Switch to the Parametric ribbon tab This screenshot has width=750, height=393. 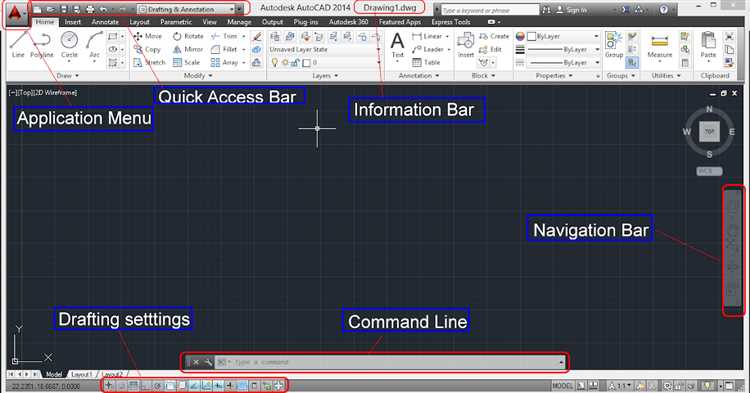(176, 22)
